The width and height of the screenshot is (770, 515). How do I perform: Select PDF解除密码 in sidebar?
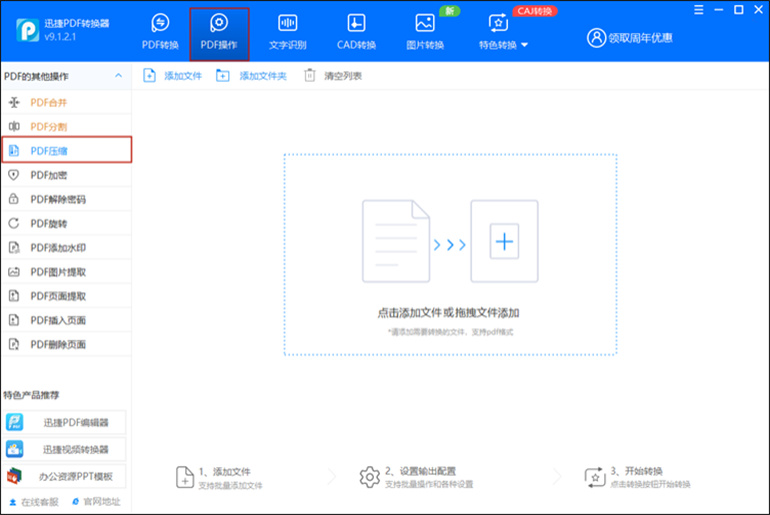66,199
